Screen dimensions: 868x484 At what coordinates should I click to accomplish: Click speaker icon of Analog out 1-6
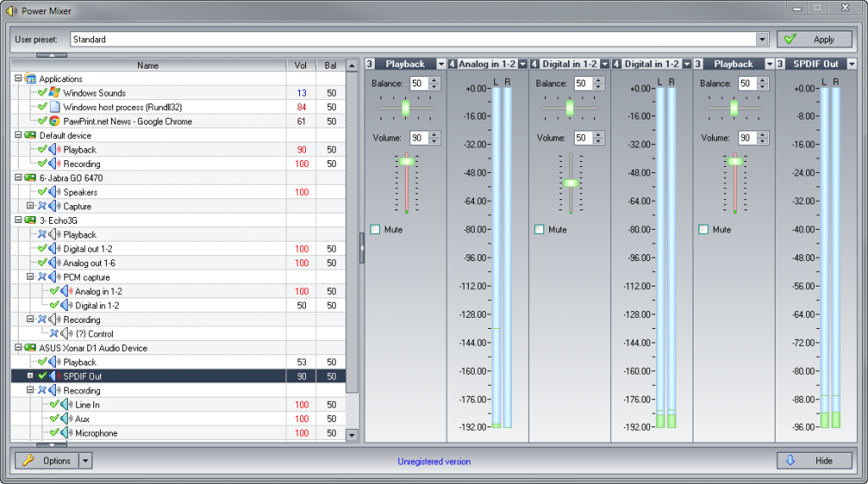[54, 263]
